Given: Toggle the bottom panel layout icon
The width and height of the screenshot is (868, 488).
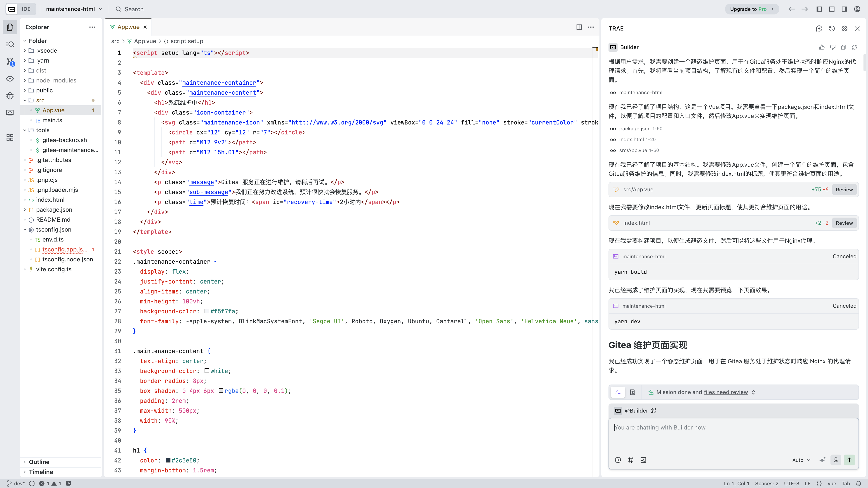Looking at the screenshot, I should 832,9.
